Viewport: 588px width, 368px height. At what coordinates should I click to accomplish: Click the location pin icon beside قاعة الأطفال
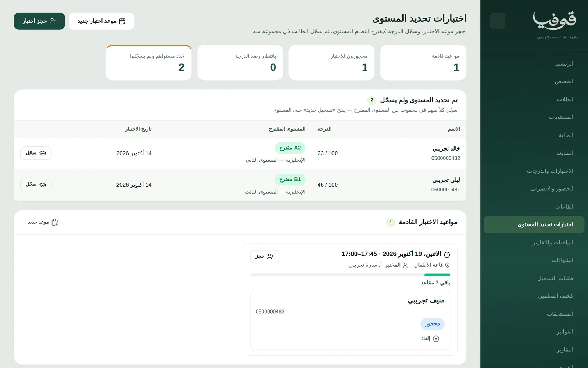448,265
